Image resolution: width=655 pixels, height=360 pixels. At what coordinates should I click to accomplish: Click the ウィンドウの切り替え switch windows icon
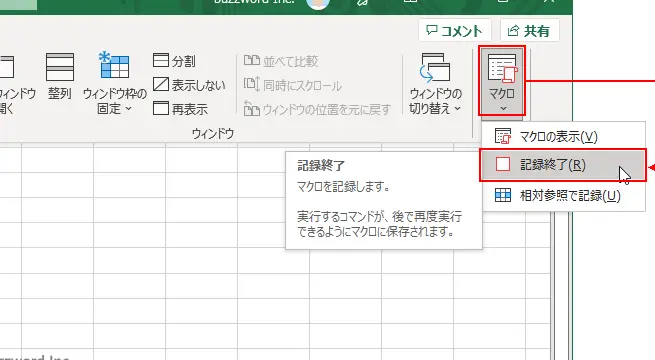tap(435, 67)
